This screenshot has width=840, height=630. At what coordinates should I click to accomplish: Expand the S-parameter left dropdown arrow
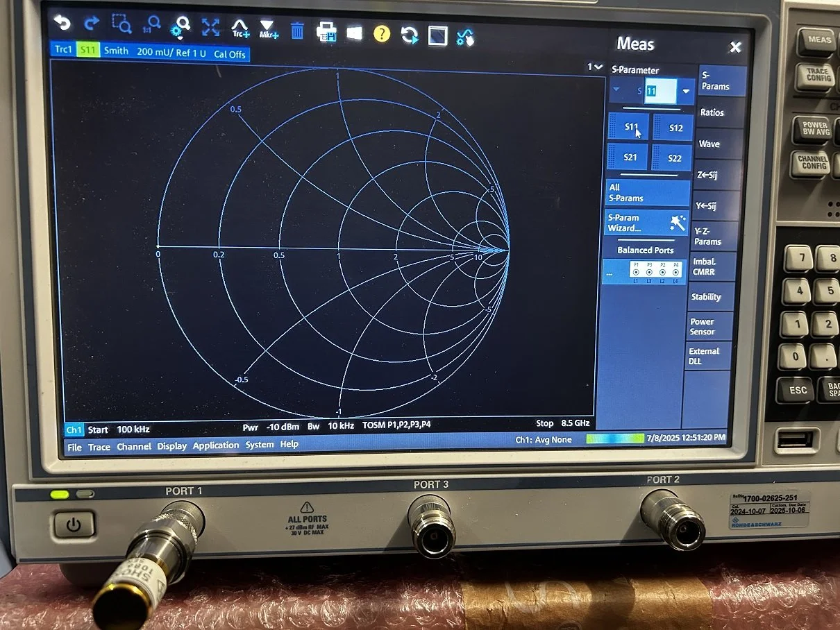616,90
